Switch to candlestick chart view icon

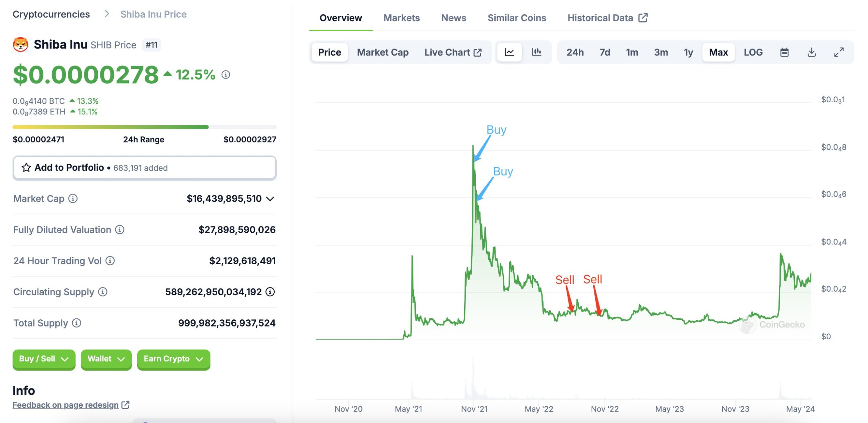536,52
